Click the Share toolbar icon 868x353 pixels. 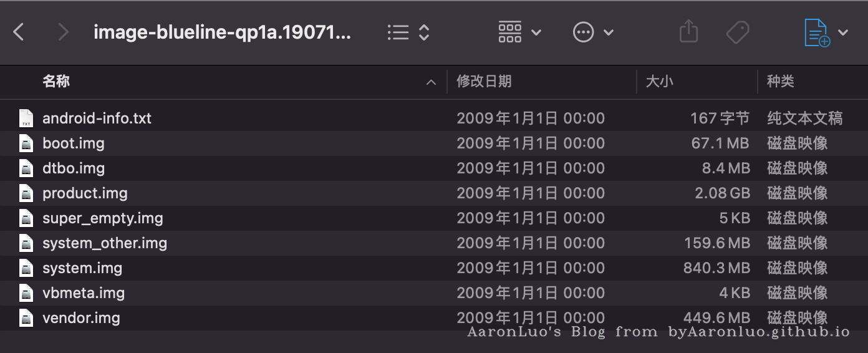click(688, 32)
